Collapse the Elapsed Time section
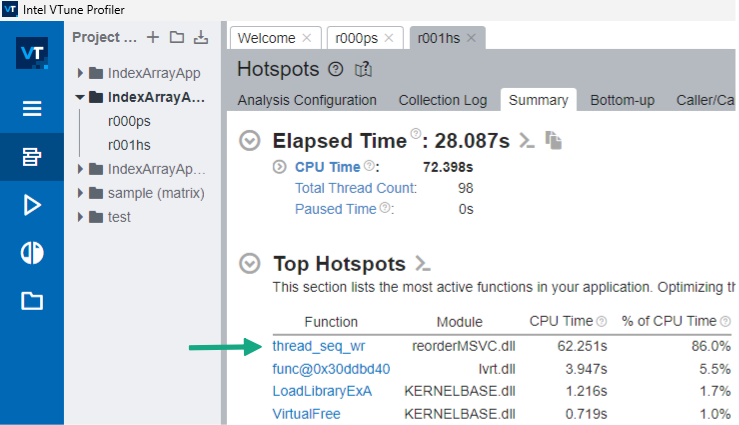 (x=250, y=140)
